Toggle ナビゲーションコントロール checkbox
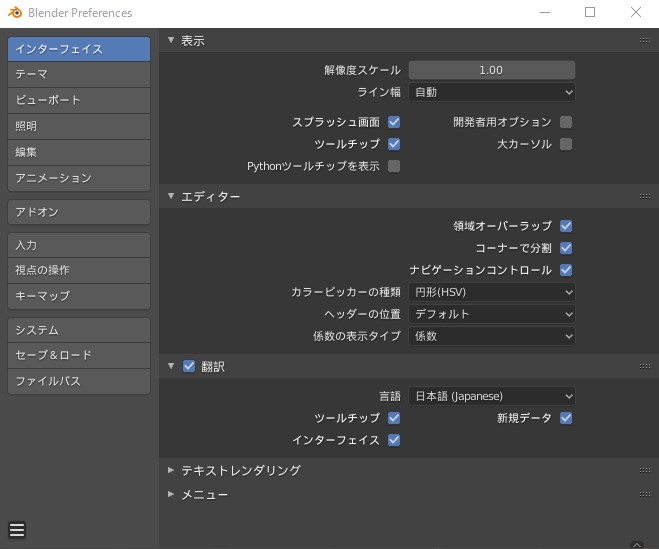The width and height of the screenshot is (659, 549). pyautogui.click(x=566, y=270)
